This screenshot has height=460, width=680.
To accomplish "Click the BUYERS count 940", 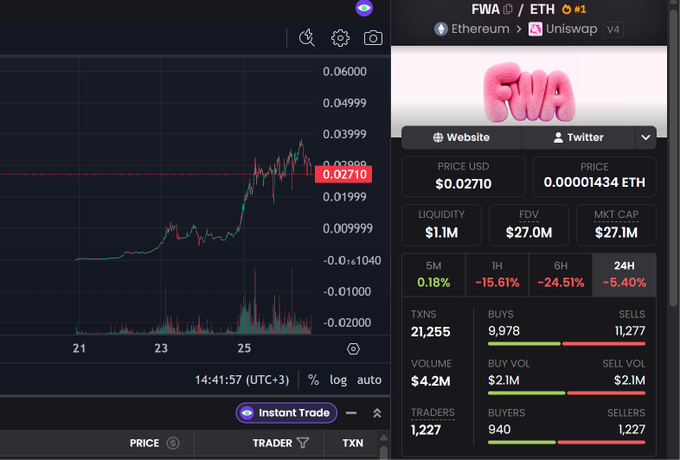I will (499, 429).
